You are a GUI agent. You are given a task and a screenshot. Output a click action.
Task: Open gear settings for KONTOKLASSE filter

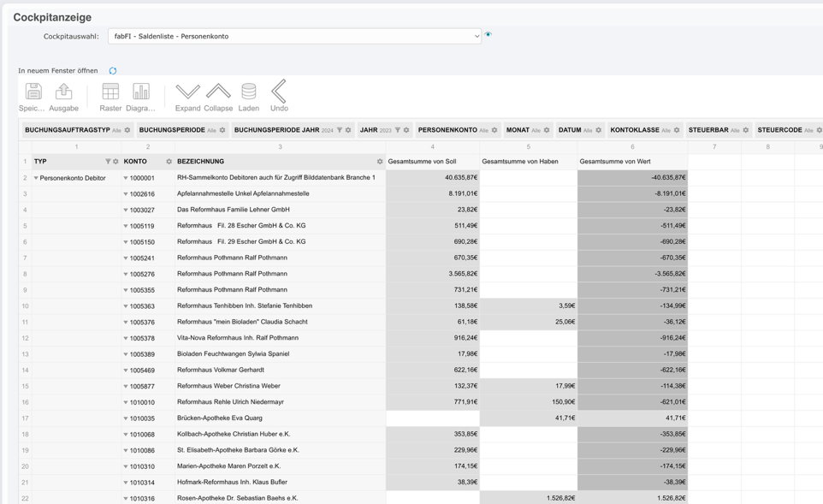(x=677, y=131)
